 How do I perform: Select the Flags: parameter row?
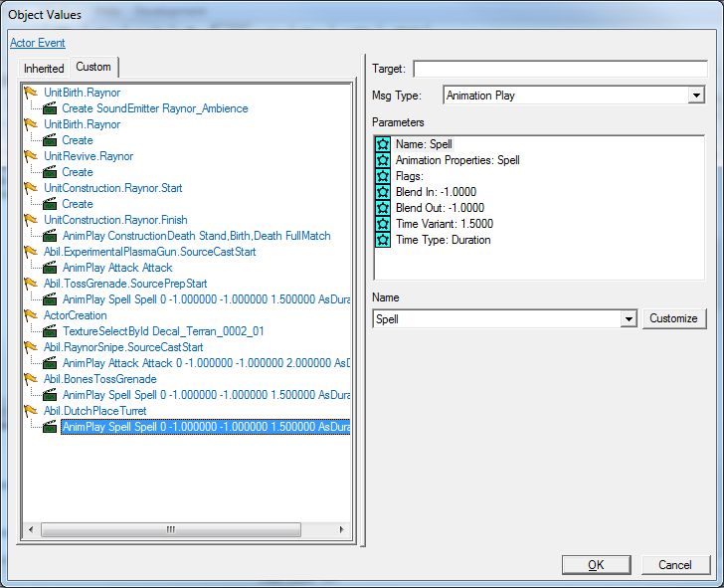pyautogui.click(x=409, y=176)
